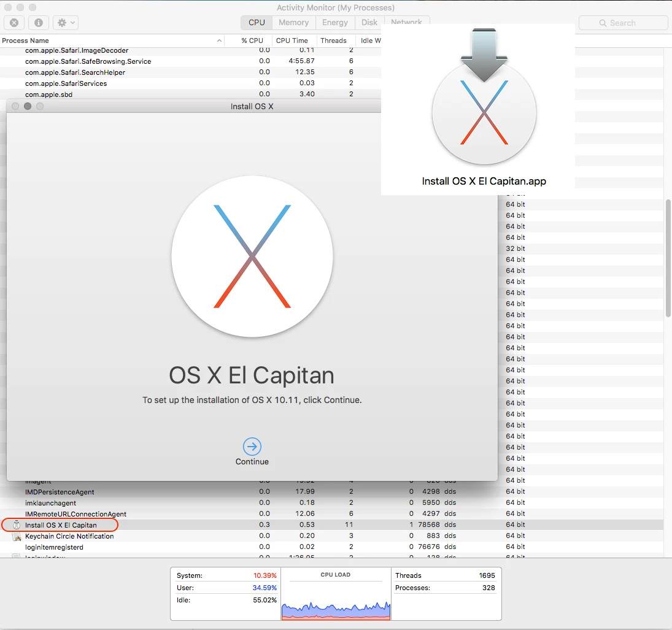Select loginitemregisterd process row
Screen dimensions: 672x630
[332, 547]
